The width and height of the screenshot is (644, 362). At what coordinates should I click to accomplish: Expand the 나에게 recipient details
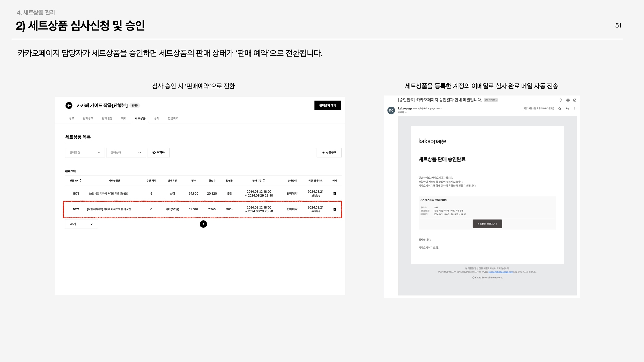tap(406, 112)
